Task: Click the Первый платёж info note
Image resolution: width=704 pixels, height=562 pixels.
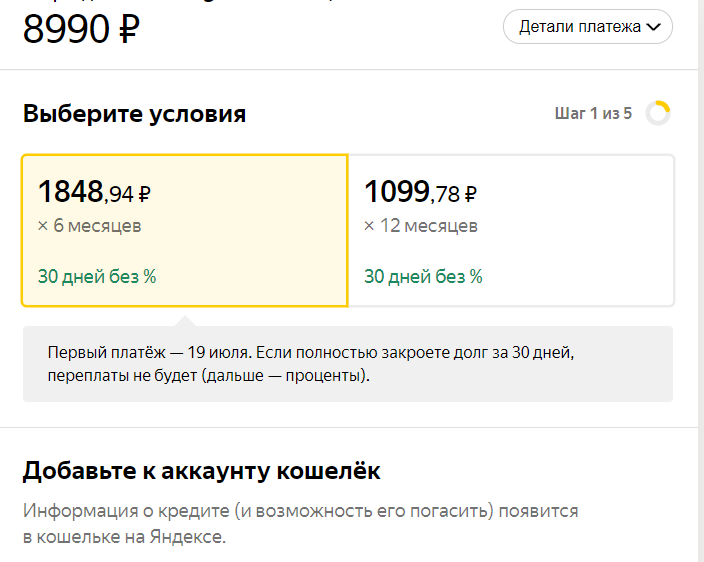Action: pos(348,364)
